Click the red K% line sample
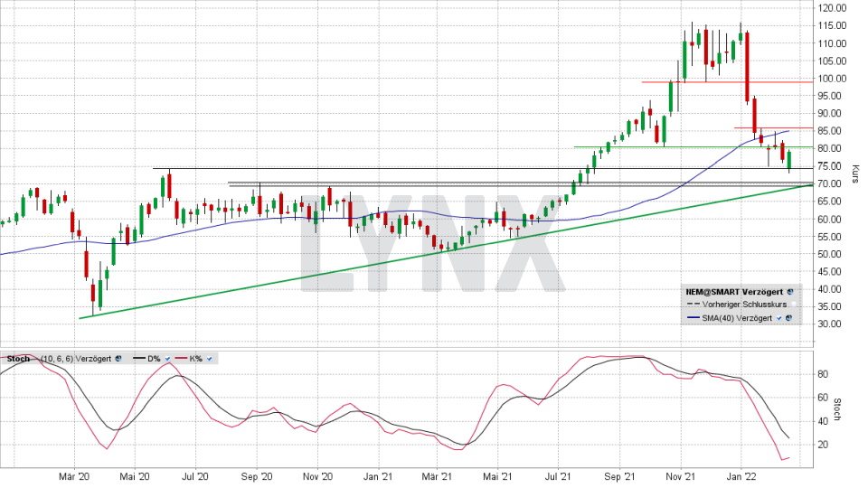Screen dimensions: 868x488 coord(179,359)
